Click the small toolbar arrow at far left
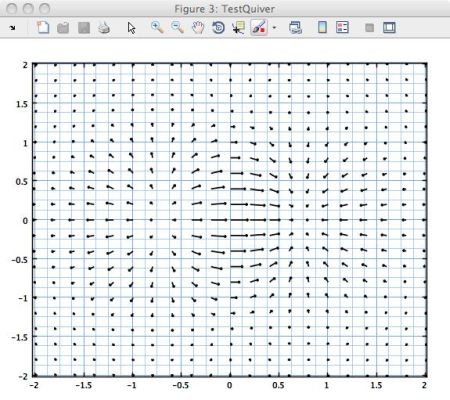450x400 pixels. (x=13, y=28)
